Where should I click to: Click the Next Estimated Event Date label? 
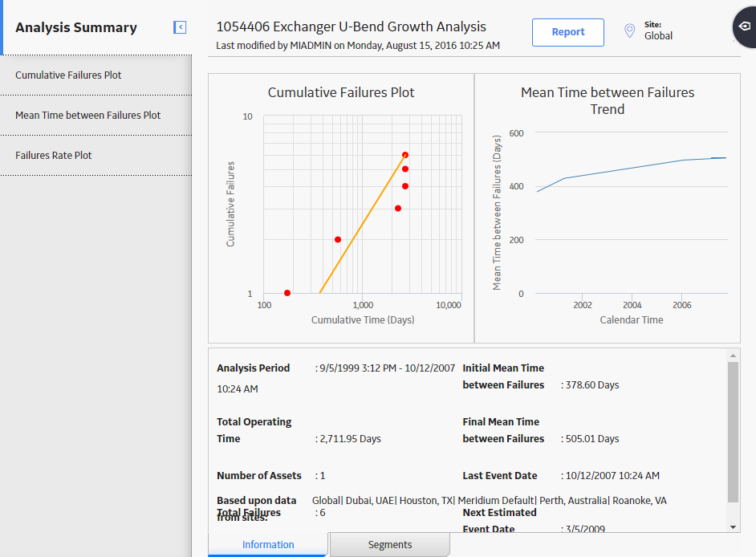pyautogui.click(x=499, y=520)
